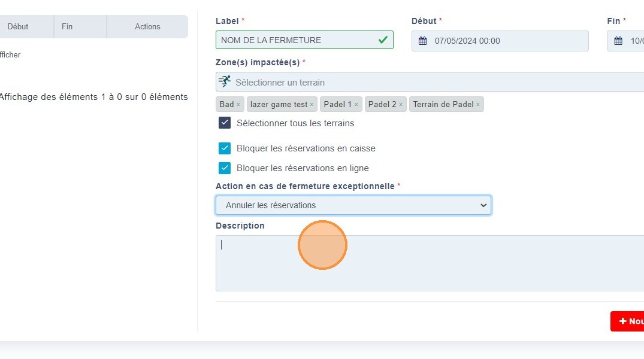
Task: Click the calendar icon in Début field
Action: pyautogui.click(x=423, y=41)
